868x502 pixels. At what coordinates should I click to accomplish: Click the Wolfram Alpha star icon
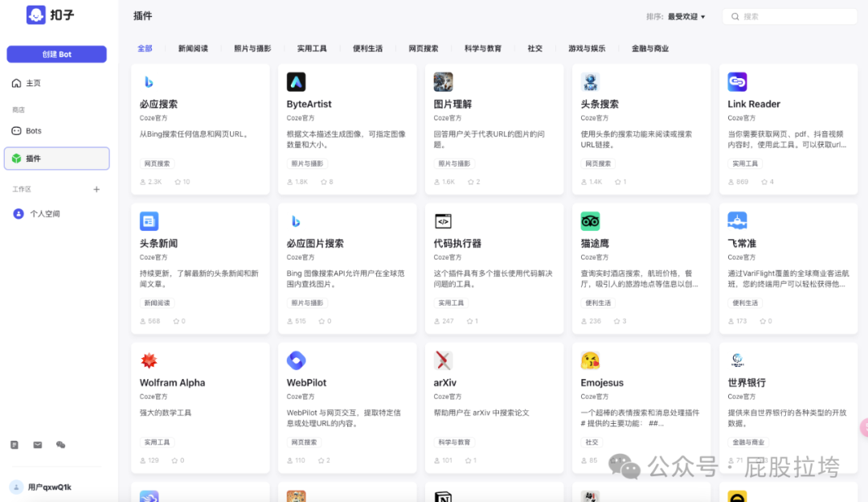[149, 360]
